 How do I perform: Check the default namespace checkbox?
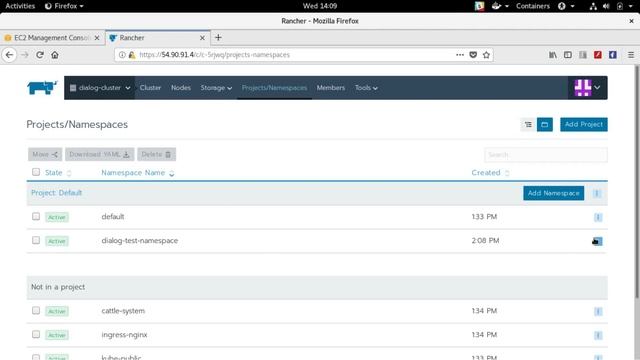[x=36, y=216]
